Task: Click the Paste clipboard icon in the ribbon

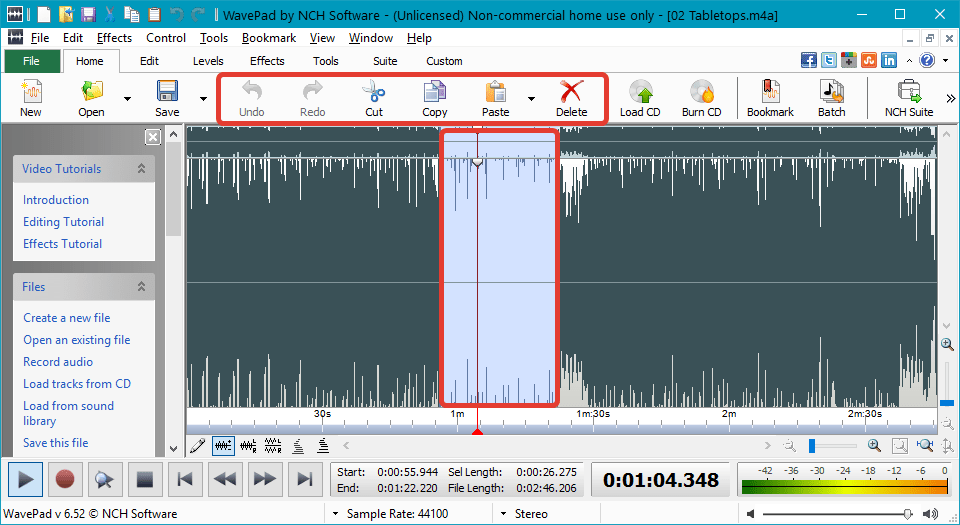Action: pyautogui.click(x=495, y=92)
